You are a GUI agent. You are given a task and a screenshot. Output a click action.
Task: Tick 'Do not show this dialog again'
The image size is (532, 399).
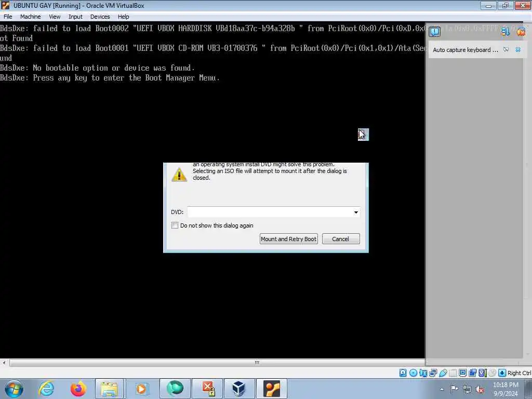click(175, 225)
